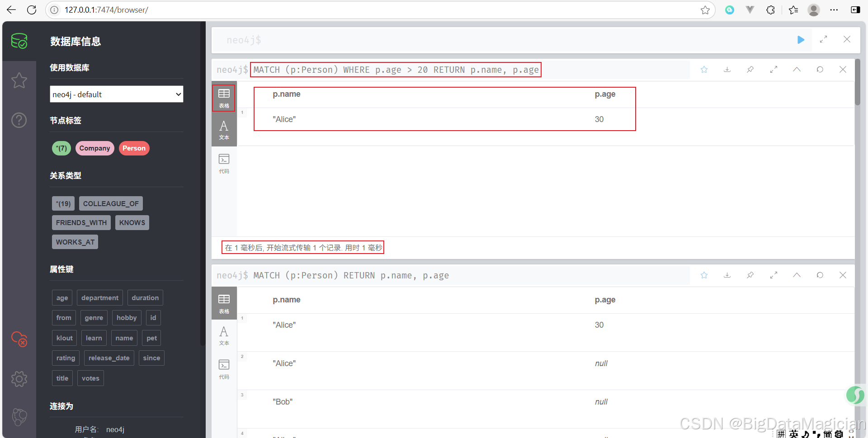
Task: Select the COLLEAGUE_OF relationship type
Action: click(111, 203)
